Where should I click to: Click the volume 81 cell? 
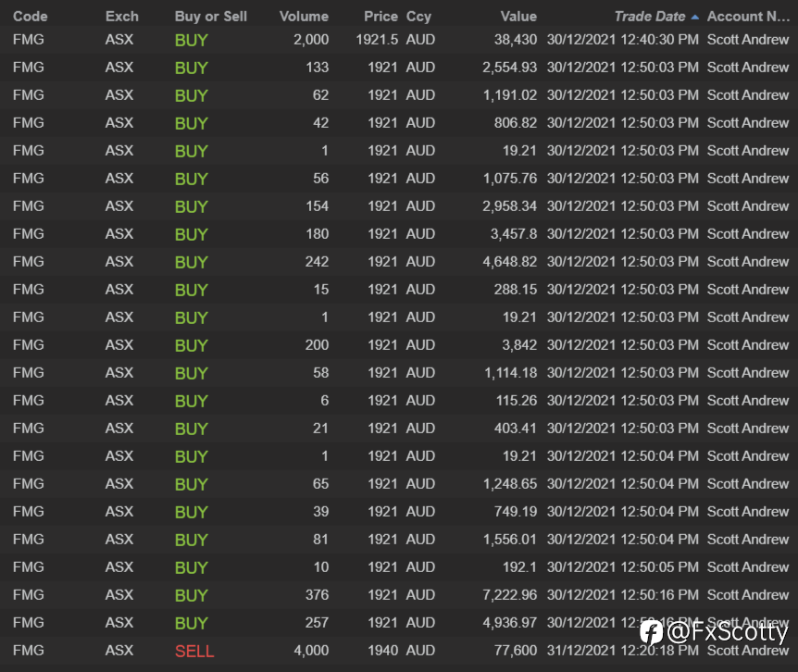pos(320,539)
